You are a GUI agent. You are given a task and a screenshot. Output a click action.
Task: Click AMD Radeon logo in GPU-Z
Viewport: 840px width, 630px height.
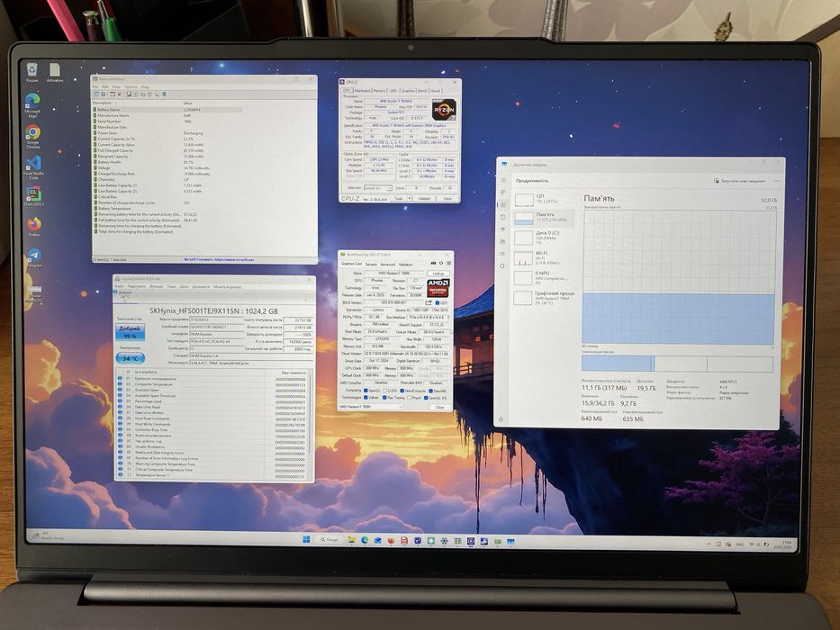(438, 288)
